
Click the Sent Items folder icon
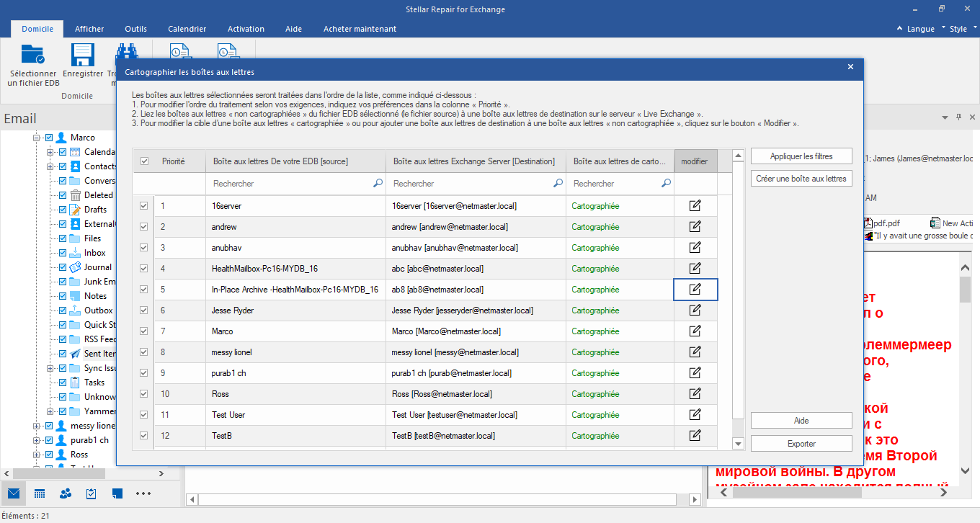(x=76, y=354)
